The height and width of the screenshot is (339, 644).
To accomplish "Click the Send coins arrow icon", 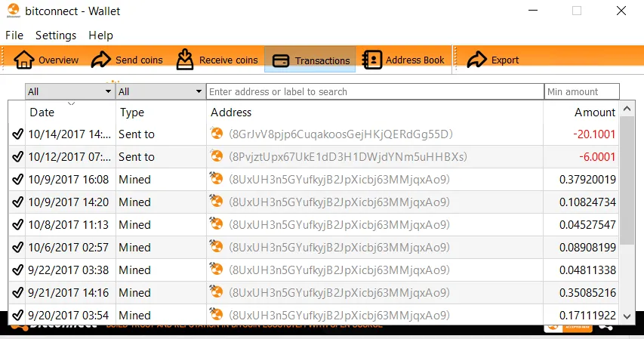I will [100, 60].
